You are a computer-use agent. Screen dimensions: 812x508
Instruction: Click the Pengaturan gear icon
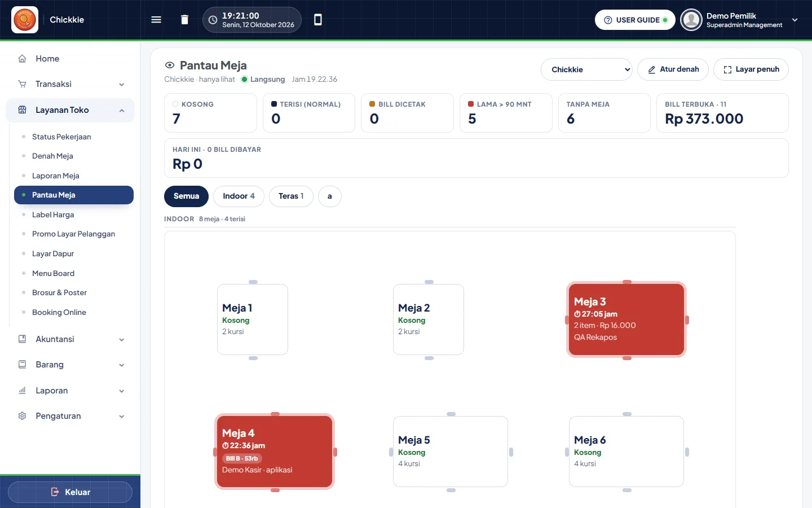[x=23, y=416]
